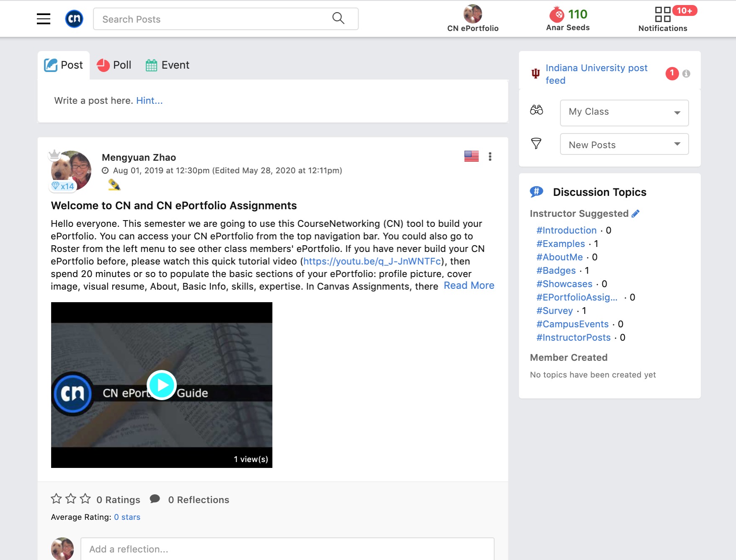Click the red 1 feed badge
This screenshot has width=736, height=560.
tap(672, 74)
